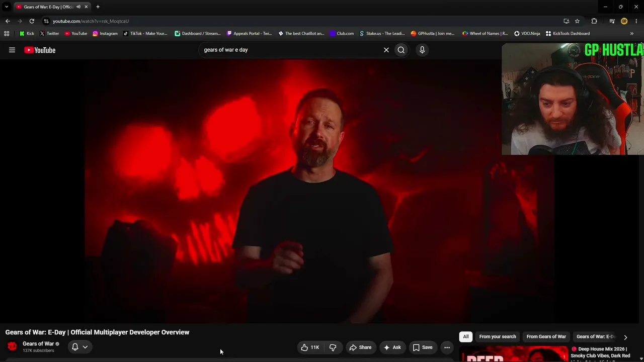Click the install app icon in address bar

[x=566, y=21]
